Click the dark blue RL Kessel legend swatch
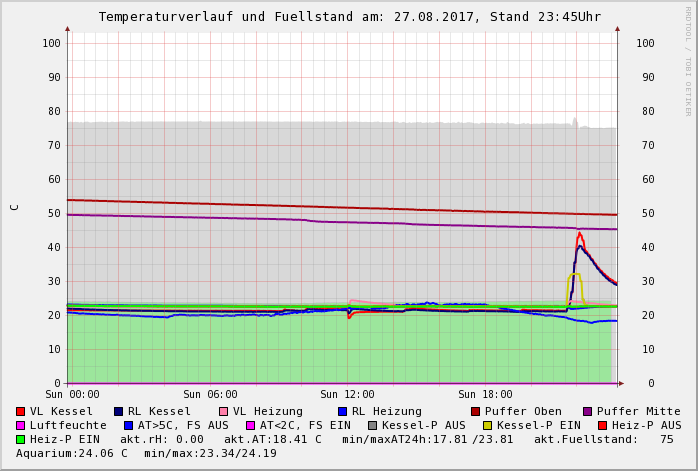This screenshot has height=471, width=698. click(118, 411)
